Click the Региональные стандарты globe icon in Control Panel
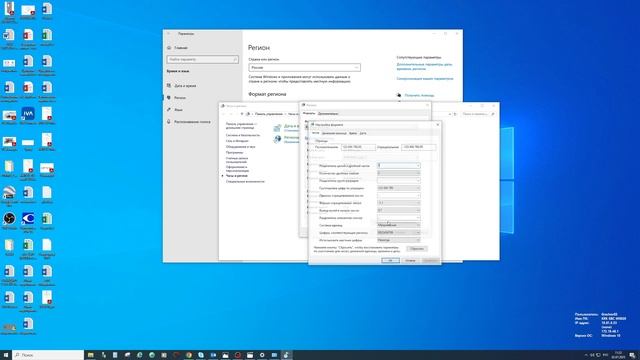640x360 pixels. point(278,140)
